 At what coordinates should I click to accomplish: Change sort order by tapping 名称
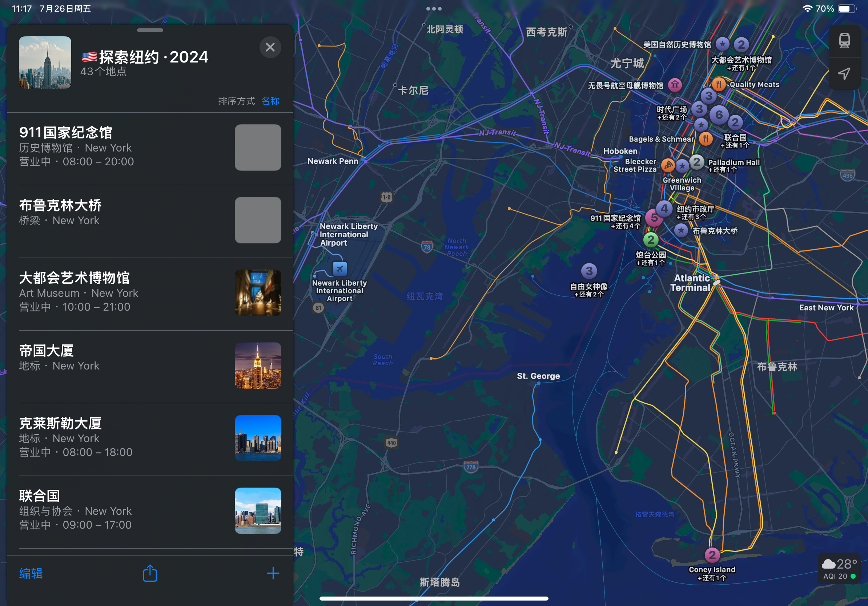coord(270,101)
